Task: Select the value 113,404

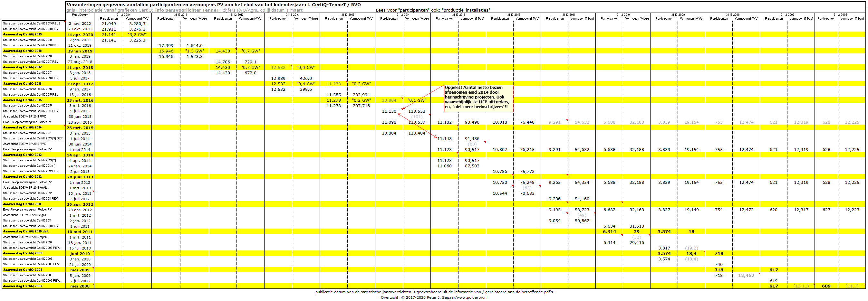Action: (x=417, y=133)
